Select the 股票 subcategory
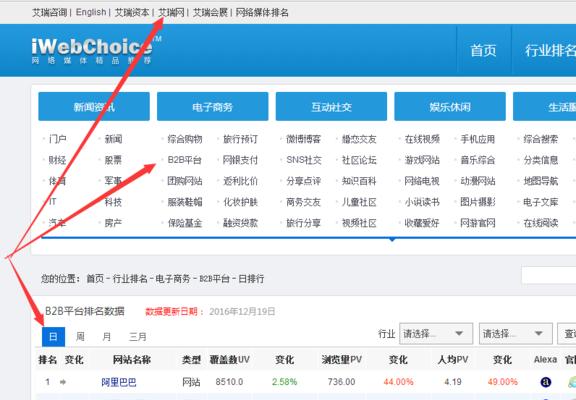576x400 pixels. coord(114,160)
